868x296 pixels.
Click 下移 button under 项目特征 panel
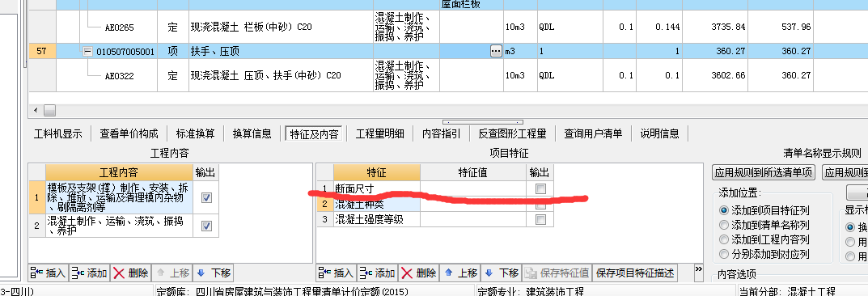pyautogui.click(x=501, y=273)
